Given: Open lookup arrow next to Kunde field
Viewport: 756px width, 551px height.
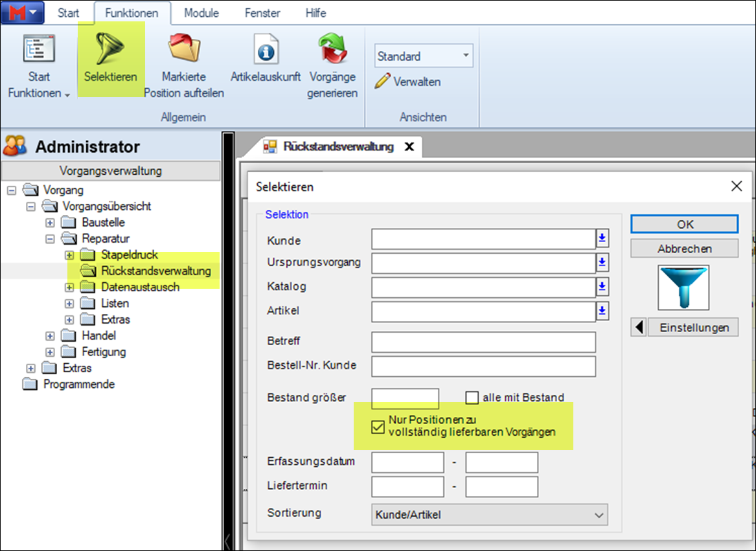Looking at the screenshot, I should [602, 239].
